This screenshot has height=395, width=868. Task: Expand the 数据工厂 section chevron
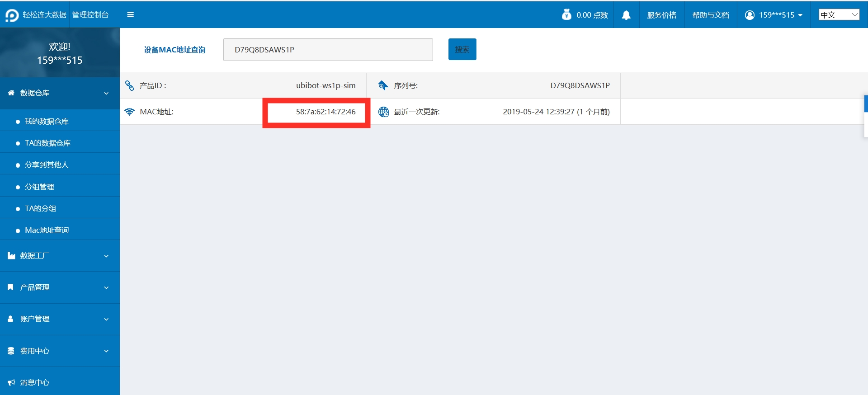pyautogui.click(x=106, y=256)
